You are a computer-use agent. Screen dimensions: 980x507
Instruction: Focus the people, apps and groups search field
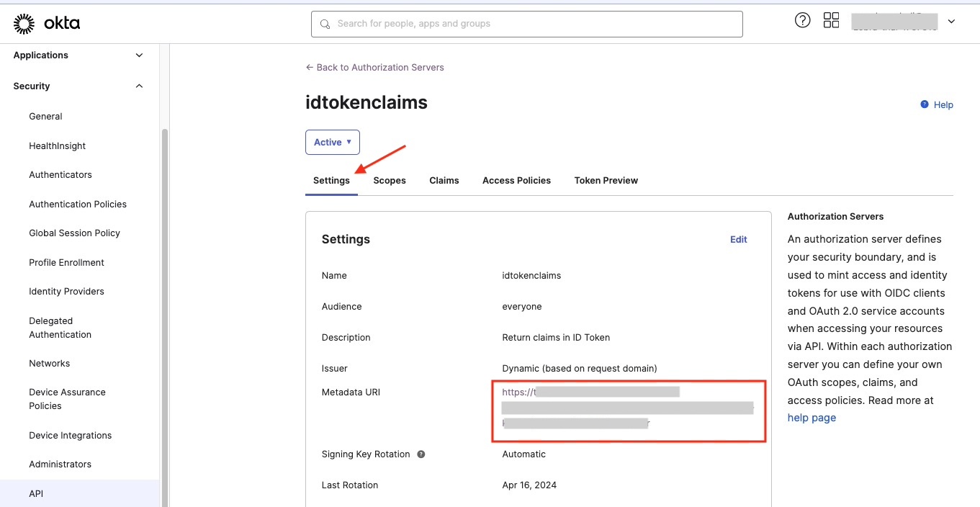click(x=533, y=24)
